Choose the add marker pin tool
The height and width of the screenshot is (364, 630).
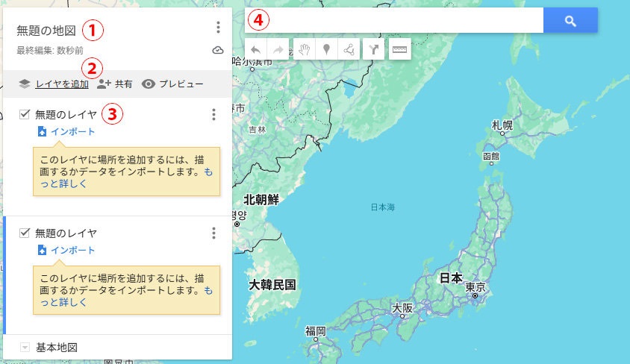pyautogui.click(x=326, y=50)
